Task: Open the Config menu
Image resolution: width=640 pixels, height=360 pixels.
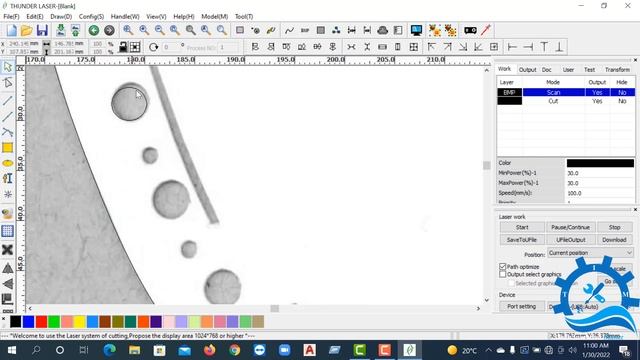Action: point(91,16)
